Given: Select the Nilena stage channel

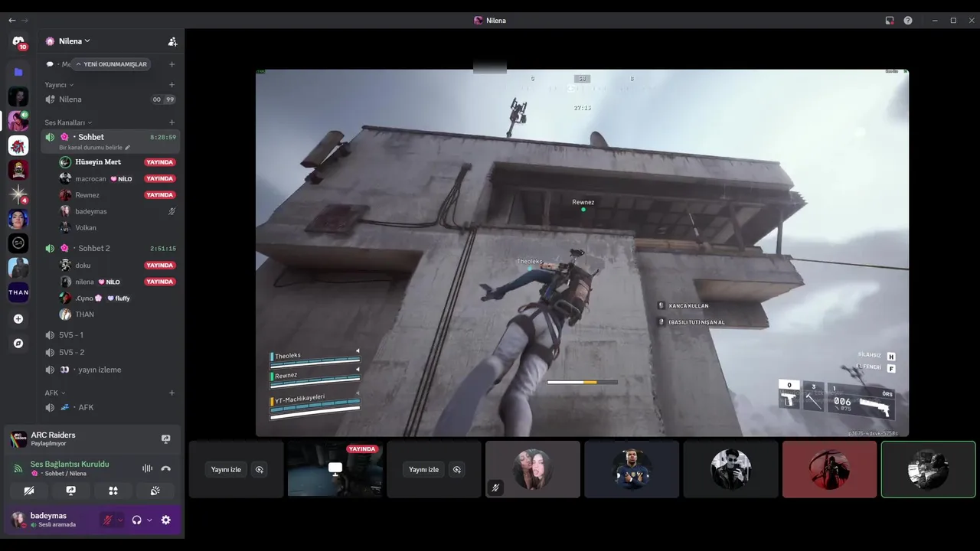Looking at the screenshot, I should pyautogui.click(x=110, y=99).
